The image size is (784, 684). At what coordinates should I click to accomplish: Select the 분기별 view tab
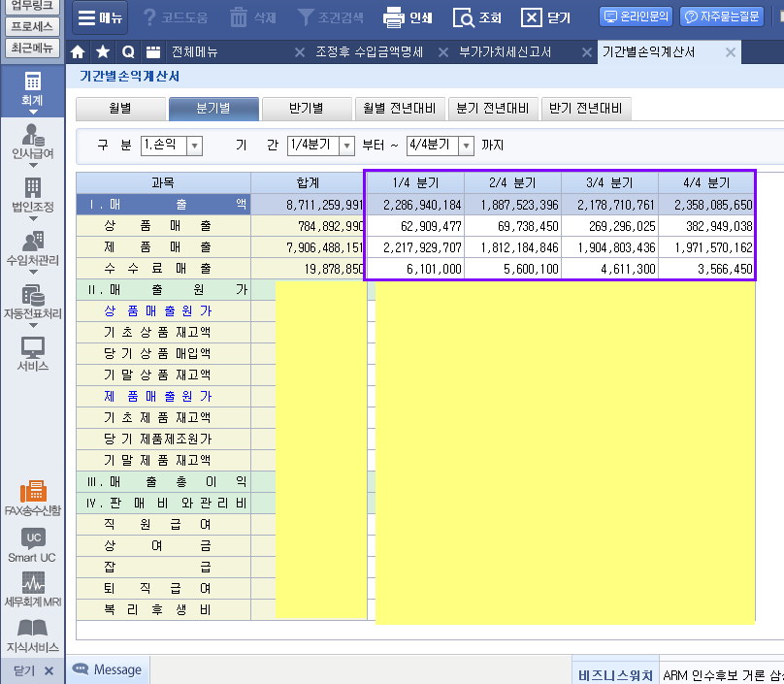point(213,109)
